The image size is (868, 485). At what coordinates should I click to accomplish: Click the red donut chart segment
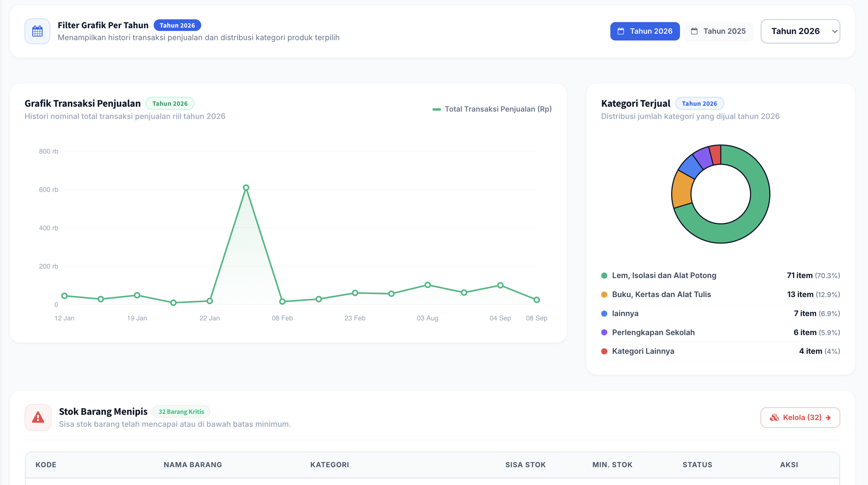point(716,155)
